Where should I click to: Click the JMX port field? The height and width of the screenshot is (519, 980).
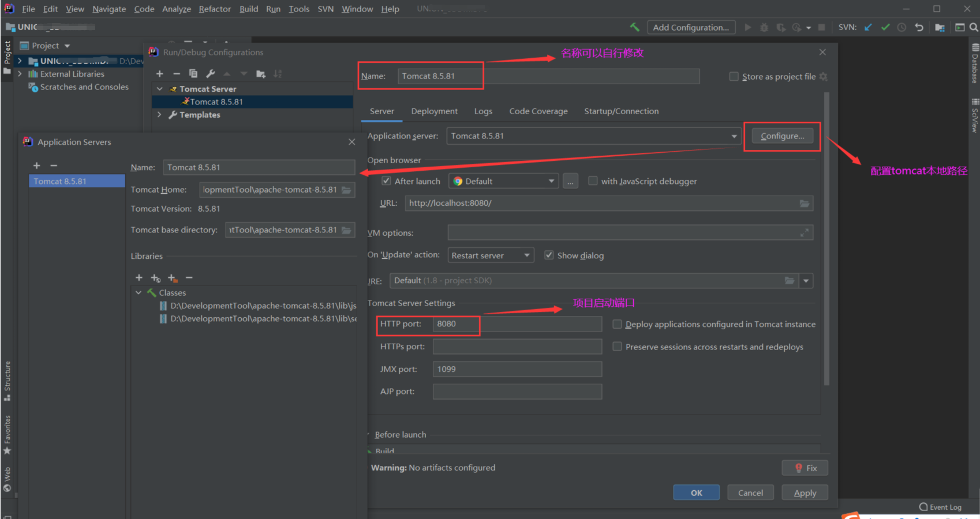[517, 369]
